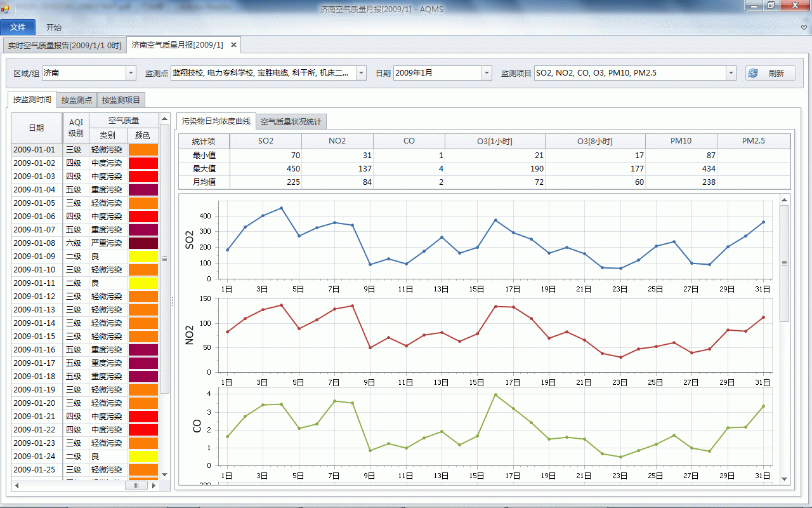This screenshot has height=508, width=812.
Task: Open the 日期 dropdown arrow
Action: (x=487, y=73)
